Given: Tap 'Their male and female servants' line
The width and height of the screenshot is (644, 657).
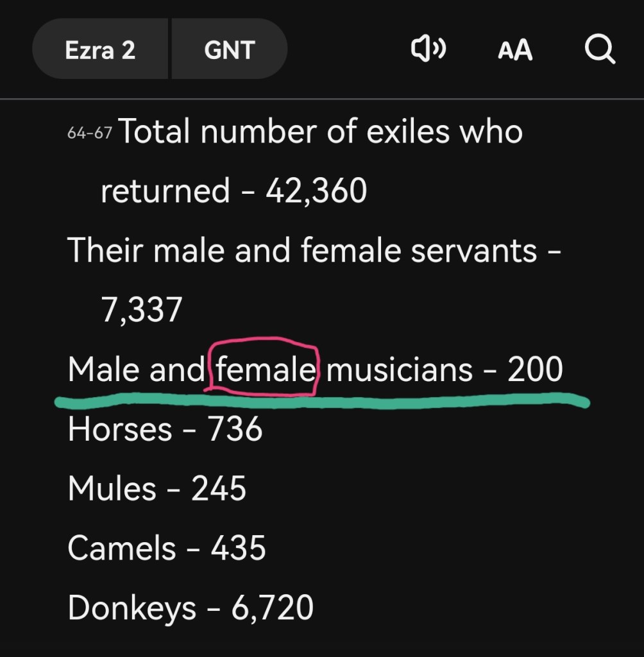Looking at the screenshot, I should 301,250.
